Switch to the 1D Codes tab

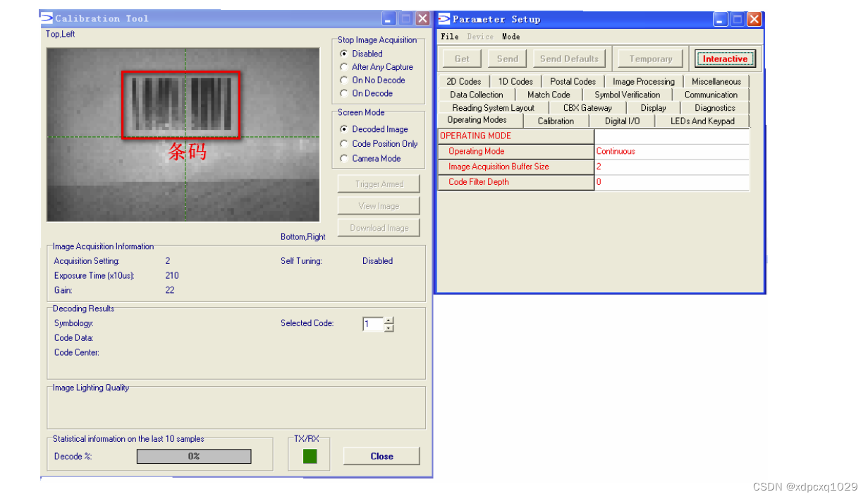pos(515,80)
